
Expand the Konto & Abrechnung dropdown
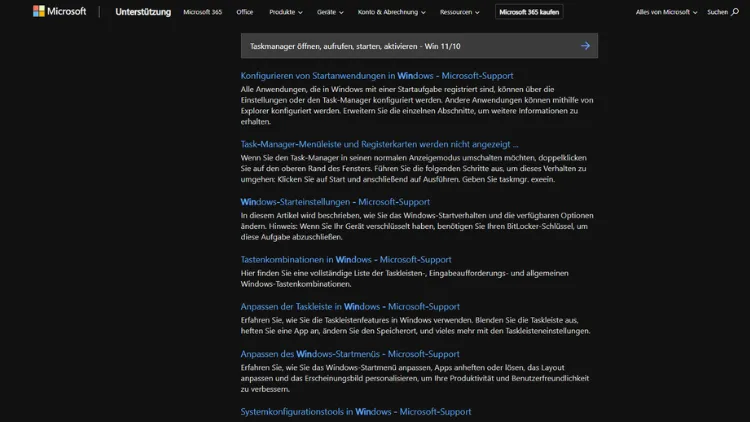click(391, 12)
